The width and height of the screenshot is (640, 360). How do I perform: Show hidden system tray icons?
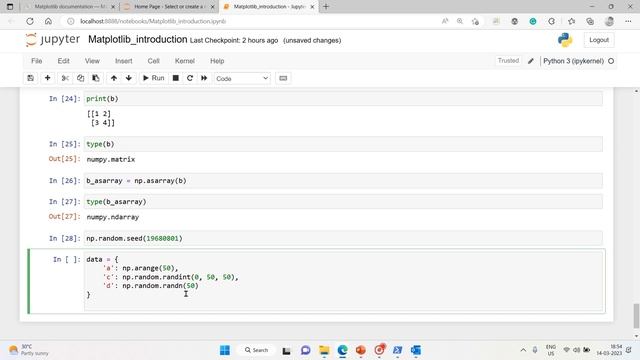523,350
